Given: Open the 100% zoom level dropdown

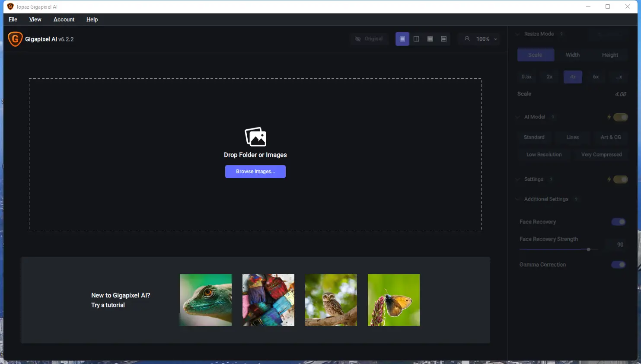Looking at the screenshot, I should (x=486, y=39).
